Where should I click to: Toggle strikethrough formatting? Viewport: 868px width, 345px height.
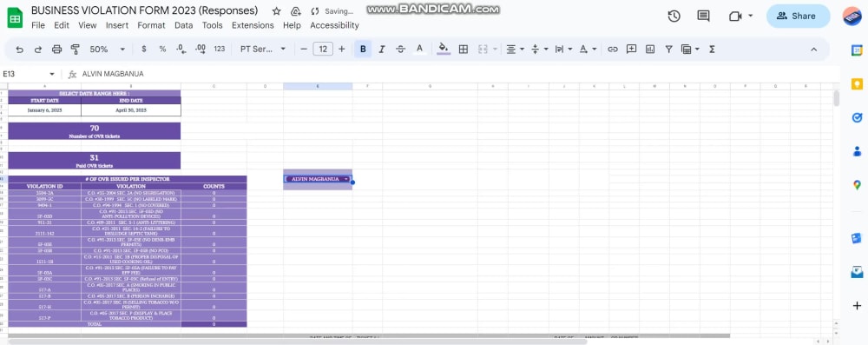tap(401, 49)
